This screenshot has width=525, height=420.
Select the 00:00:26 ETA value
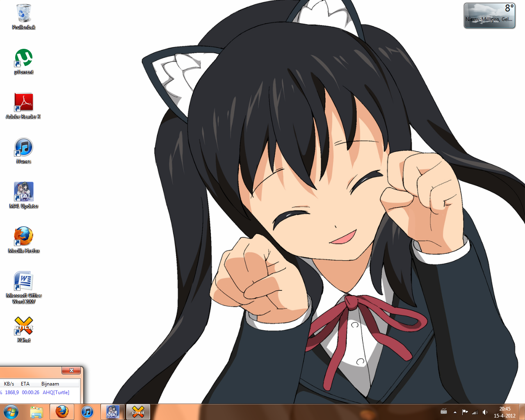pyautogui.click(x=31, y=393)
